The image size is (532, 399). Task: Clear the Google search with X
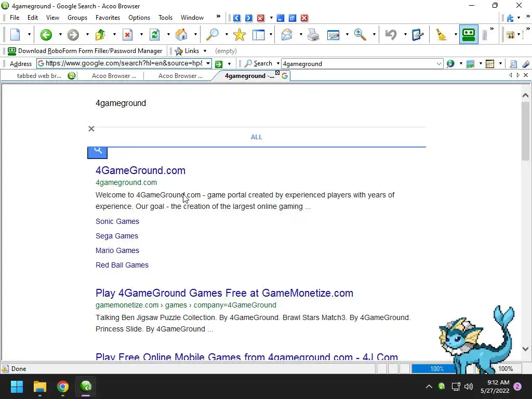coord(91,129)
